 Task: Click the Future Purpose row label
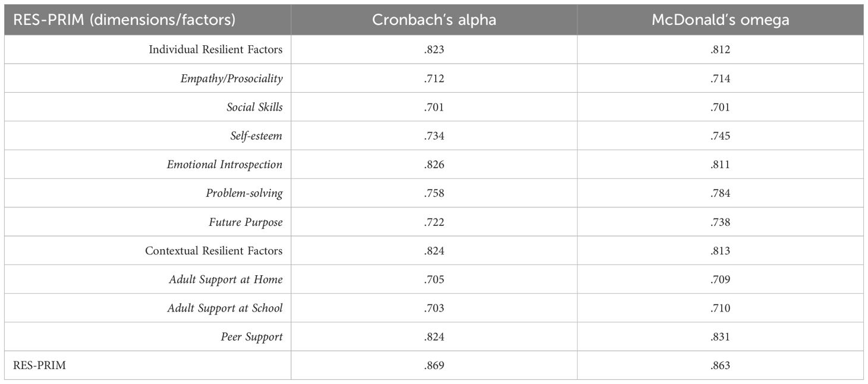click(x=246, y=222)
